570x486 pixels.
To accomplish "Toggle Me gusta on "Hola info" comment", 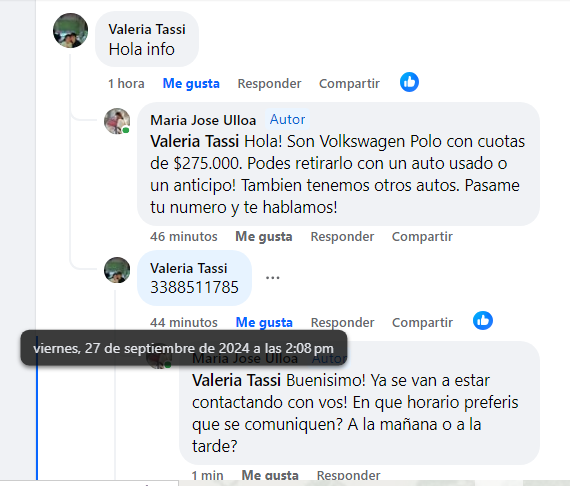I will [x=191, y=84].
